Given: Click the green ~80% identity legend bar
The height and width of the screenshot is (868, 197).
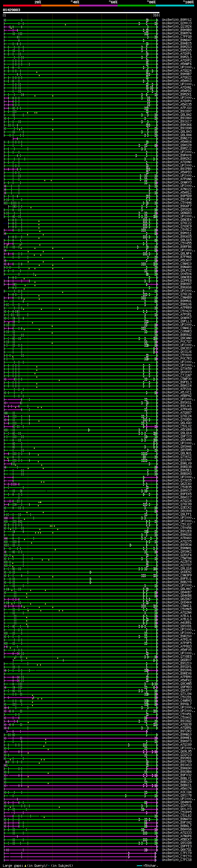Looking at the screenshot, I should coord(137,6).
